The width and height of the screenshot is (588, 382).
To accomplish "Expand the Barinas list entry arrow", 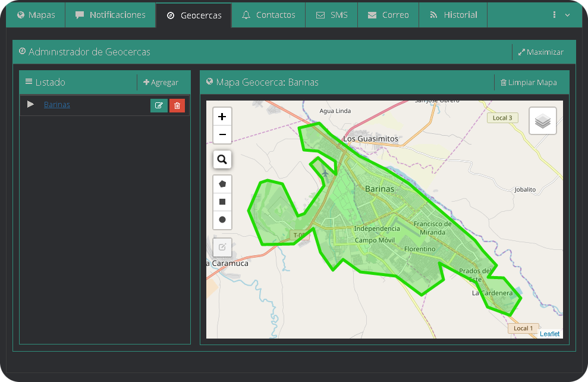I will pyautogui.click(x=31, y=105).
